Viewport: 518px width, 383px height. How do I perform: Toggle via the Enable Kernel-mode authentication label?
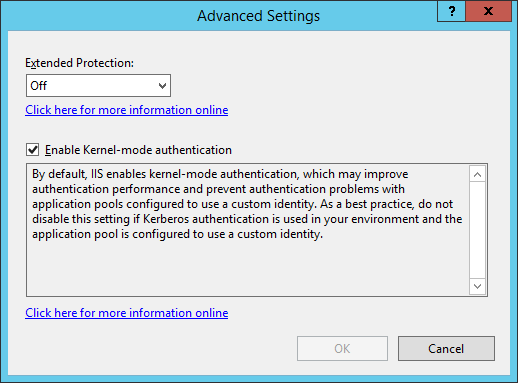tap(138, 150)
